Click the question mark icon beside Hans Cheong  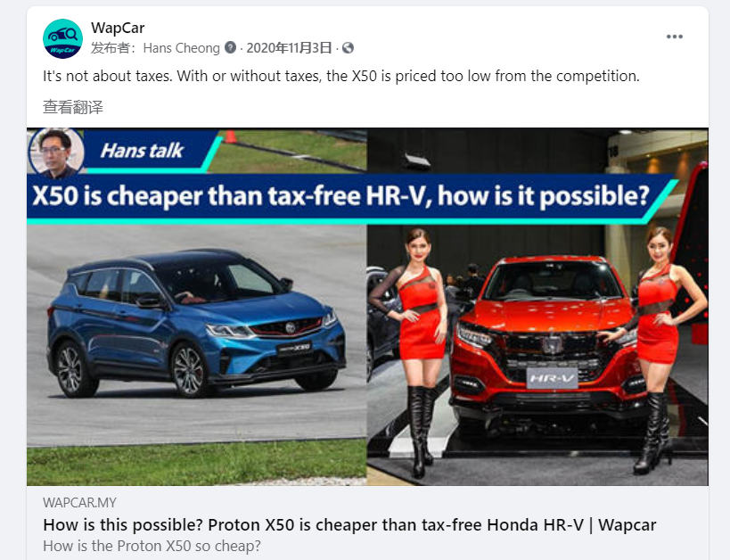[231, 47]
